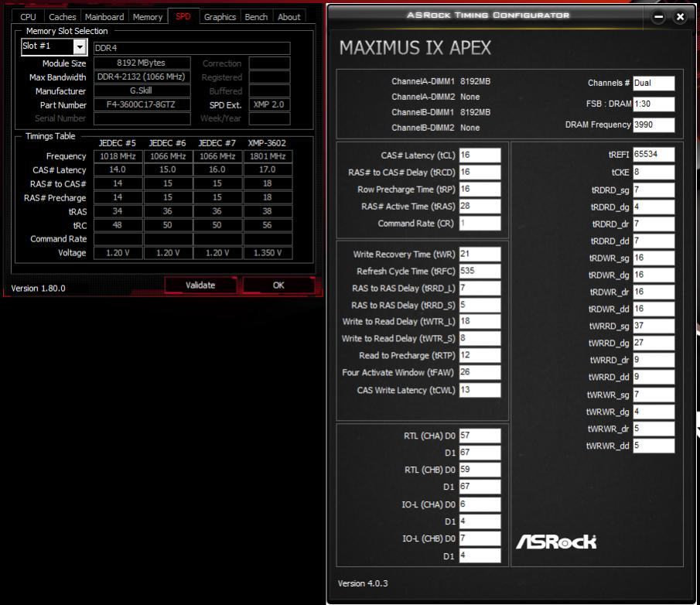Screen dimensions: 700x605
Task: Click the tWRWR_sg value field
Action: pyautogui.click(x=654, y=395)
